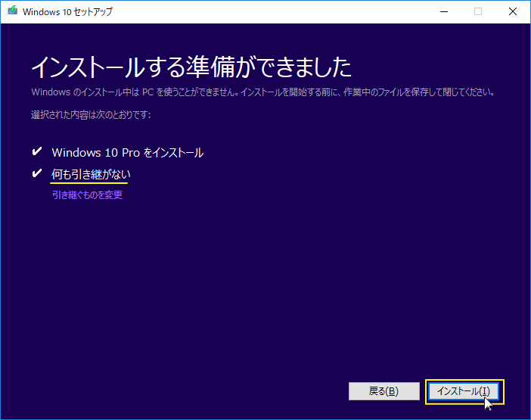
Task: Click the text 選択された内容は次のとおりです:
Action: click(91, 115)
